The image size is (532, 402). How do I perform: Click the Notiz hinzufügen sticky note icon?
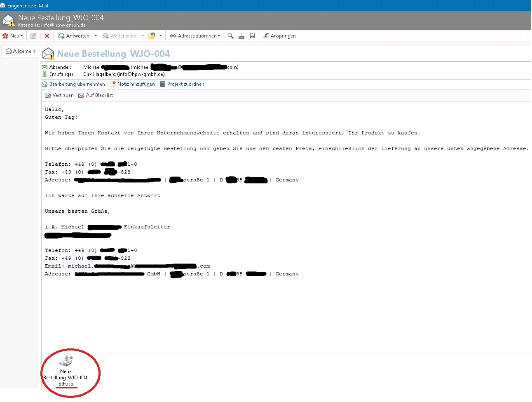pos(112,84)
